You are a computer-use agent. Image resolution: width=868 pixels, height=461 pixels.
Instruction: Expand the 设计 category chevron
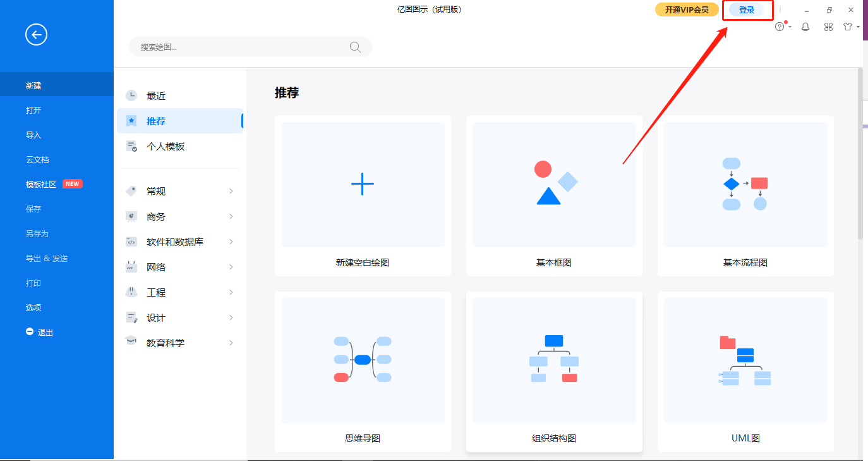click(x=231, y=317)
